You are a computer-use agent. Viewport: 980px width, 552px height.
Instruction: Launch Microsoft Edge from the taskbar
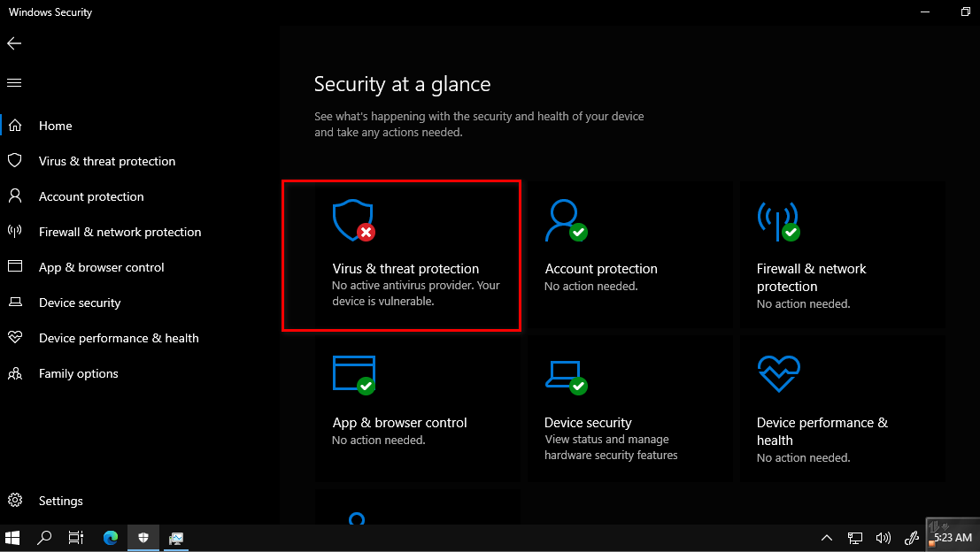(111, 538)
